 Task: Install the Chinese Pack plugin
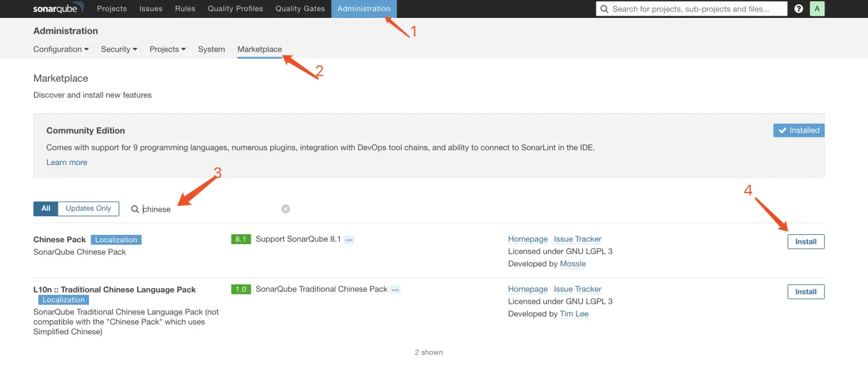click(x=806, y=241)
